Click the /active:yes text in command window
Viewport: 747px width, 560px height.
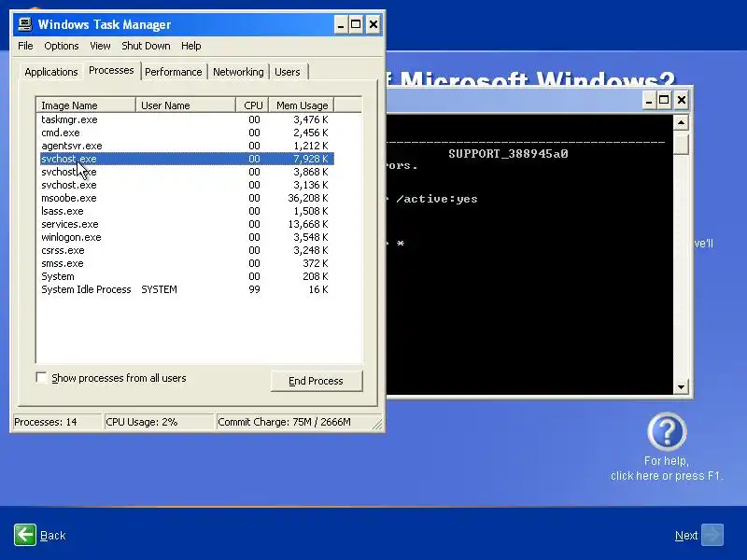point(437,199)
